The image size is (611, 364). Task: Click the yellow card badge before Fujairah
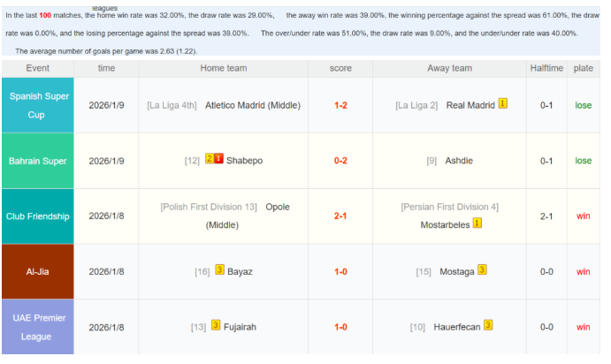coord(216,326)
